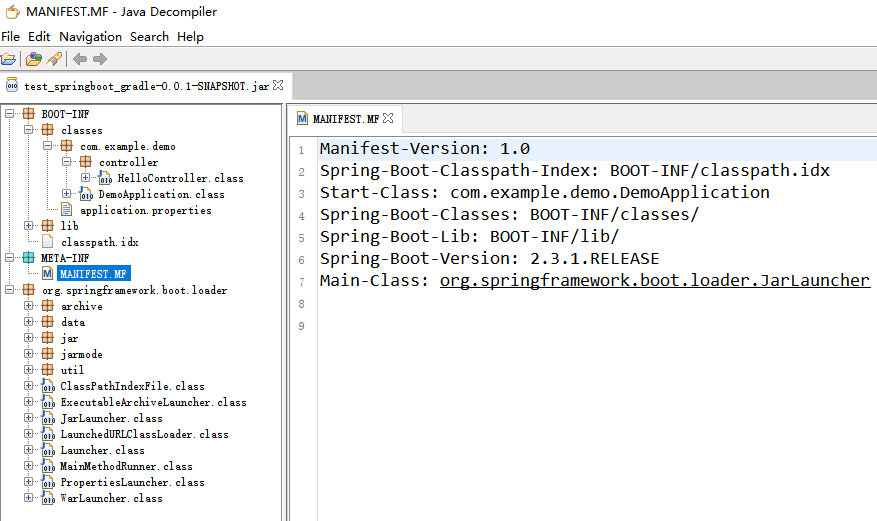
Task: Collapse the BOOT-INF tree node
Action: (10, 113)
